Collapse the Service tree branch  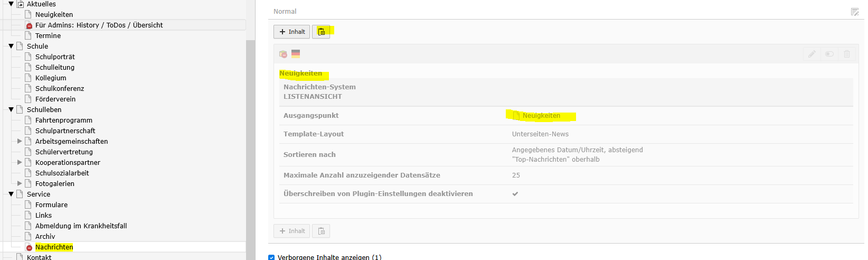pos(11,194)
